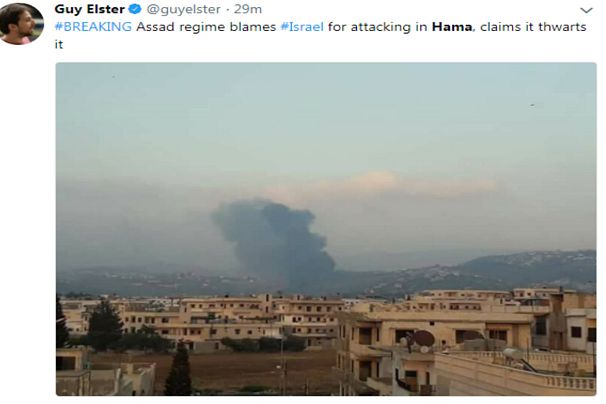Click the Guy Elster display name
The height and width of the screenshot is (404, 606).
click(x=90, y=9)
